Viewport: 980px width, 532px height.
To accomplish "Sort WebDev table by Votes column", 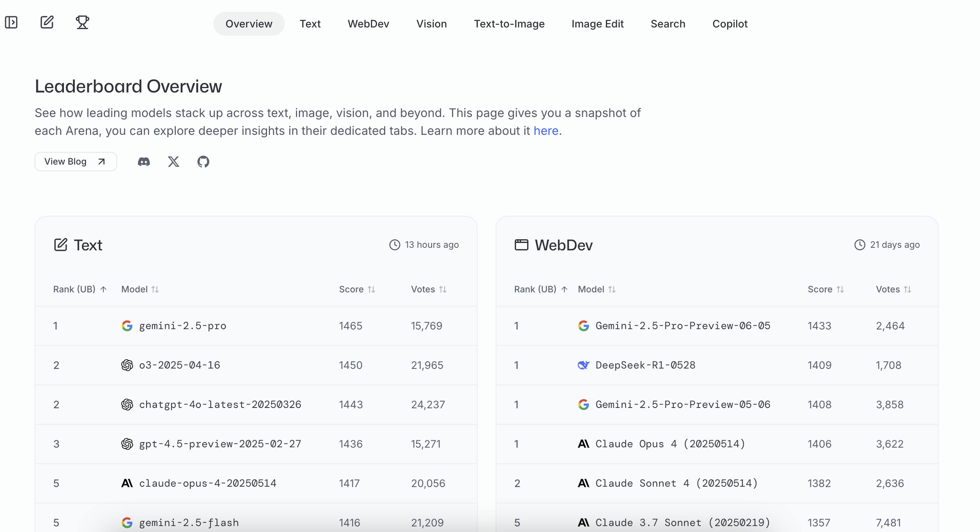I will (x=894, y=289).
